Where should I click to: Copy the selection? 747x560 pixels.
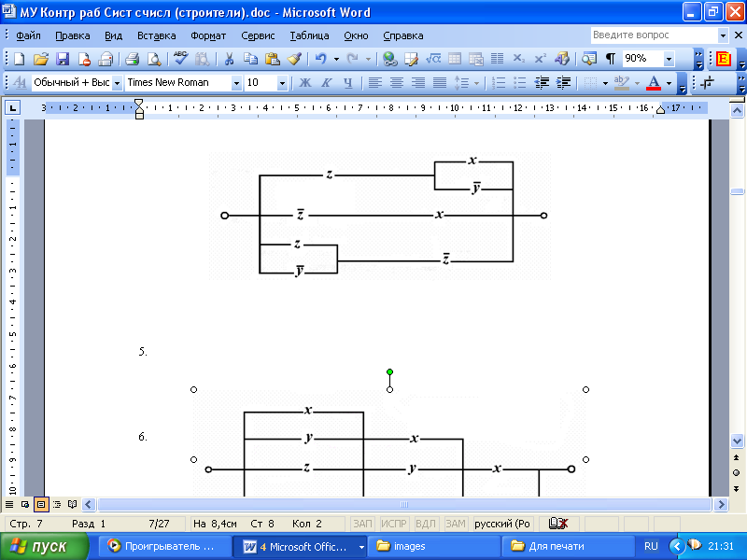pyautogui.click(x=250, y=59)
